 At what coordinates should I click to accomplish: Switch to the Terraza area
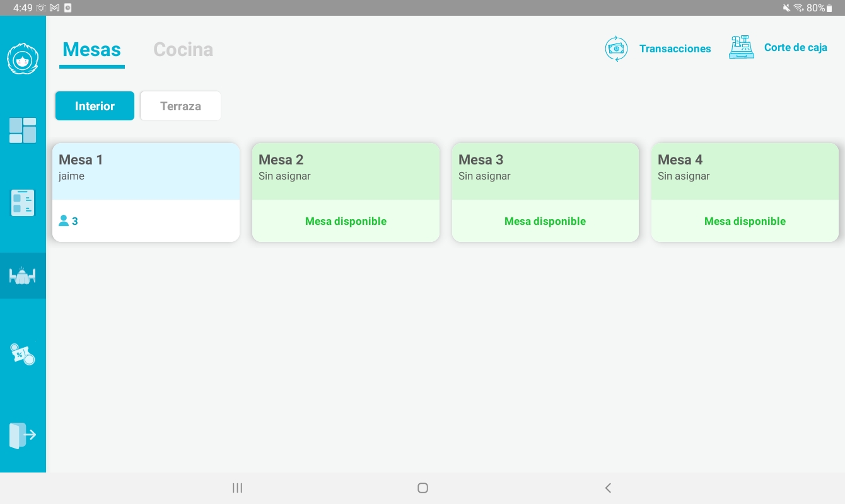180,106
